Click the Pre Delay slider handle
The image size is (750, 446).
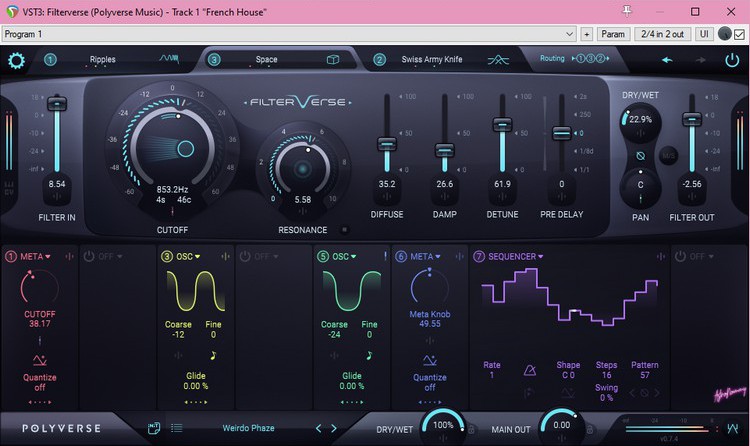562,133
